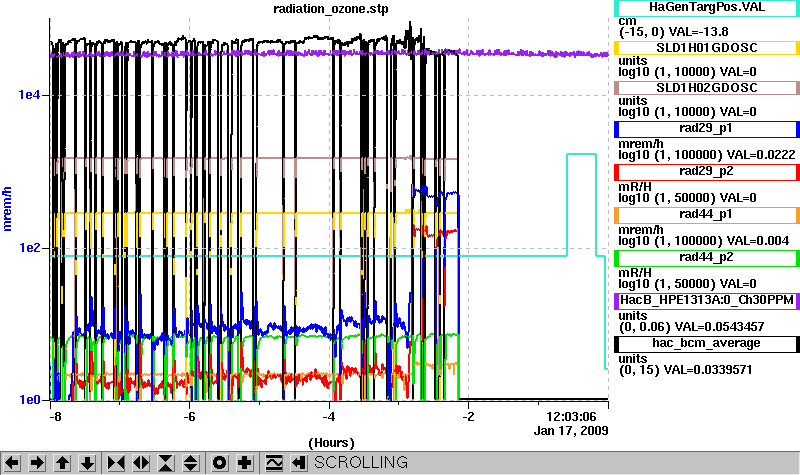Select the hac_bcm_average legend entry
This screenshot has width=800, height=475.
point(707,344)
